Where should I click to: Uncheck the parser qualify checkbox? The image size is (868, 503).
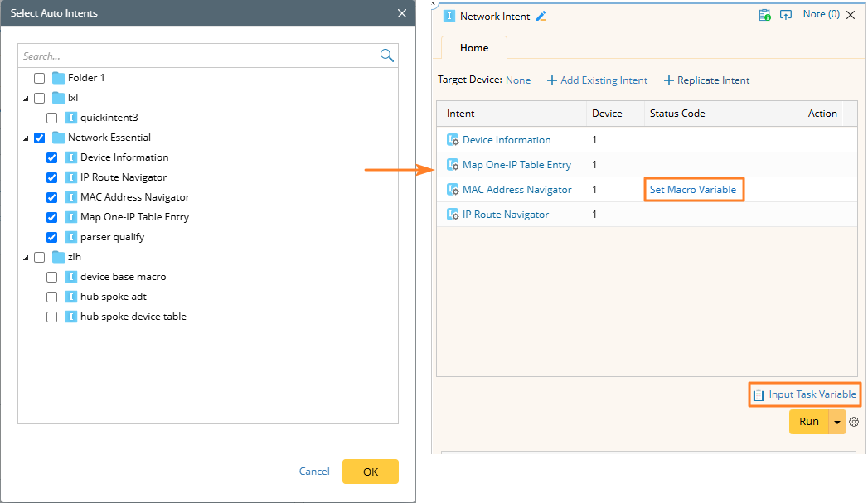(52, 237)
